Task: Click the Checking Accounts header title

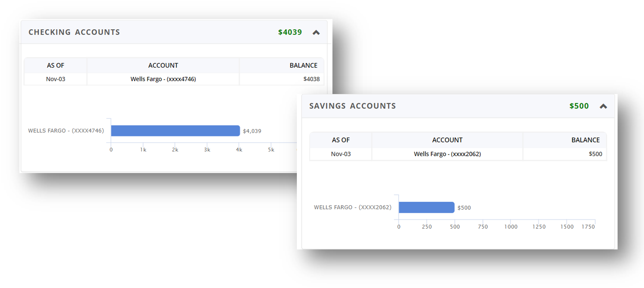Action: (74, 32)
